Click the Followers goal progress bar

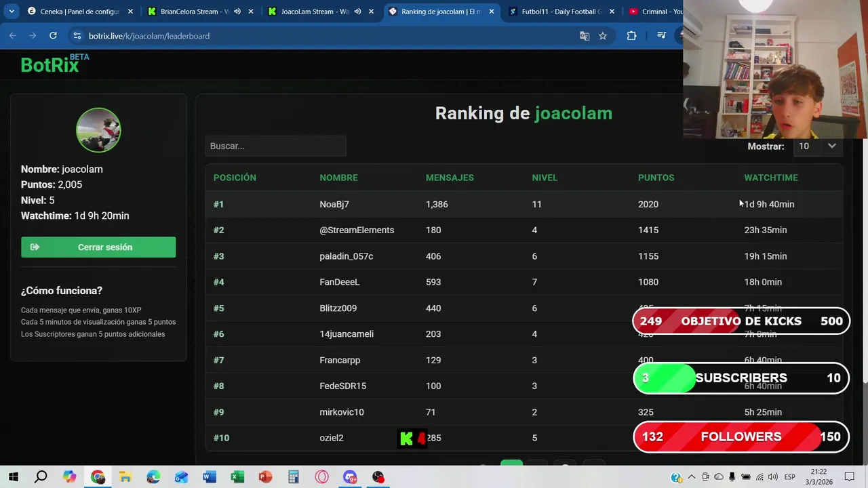click(741, 437)
